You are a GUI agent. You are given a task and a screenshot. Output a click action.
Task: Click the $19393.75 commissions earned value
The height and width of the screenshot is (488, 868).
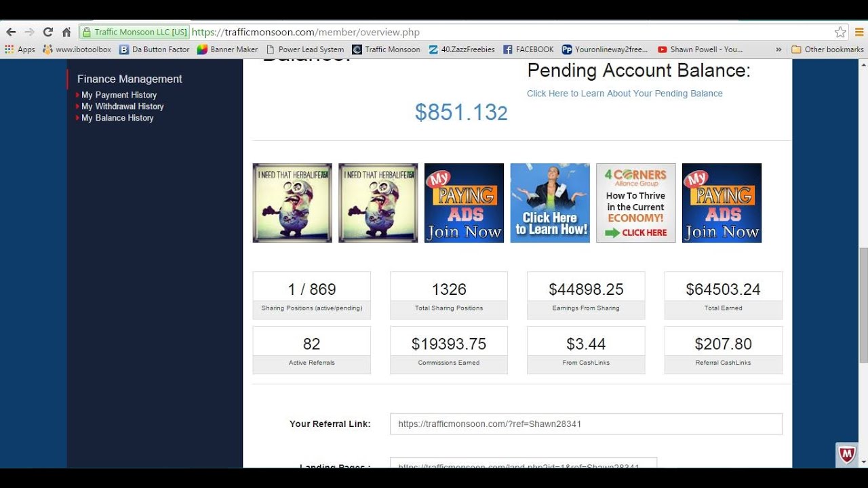tap(449, 344)
